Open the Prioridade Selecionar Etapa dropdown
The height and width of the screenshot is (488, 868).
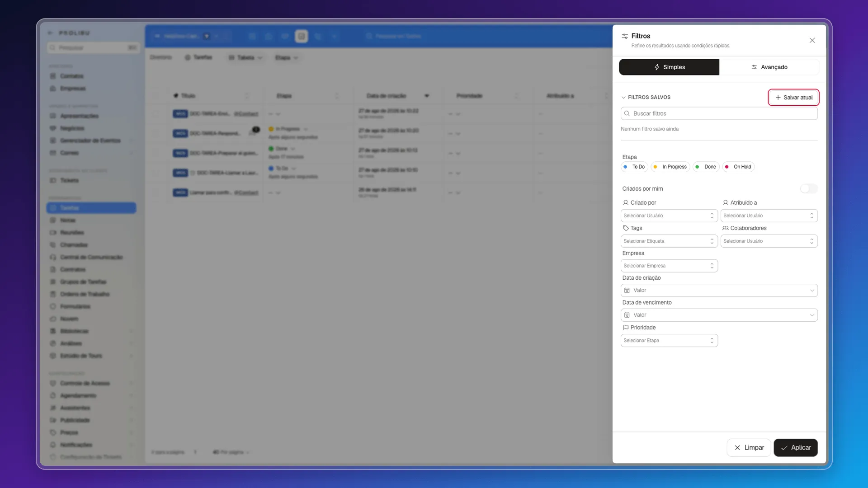pos(669,340)
